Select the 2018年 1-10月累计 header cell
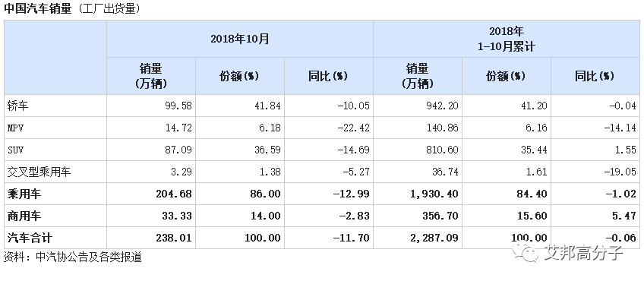The height and width of the screenshot is (281, 644). pyautogui.click(x=507, y=39)
